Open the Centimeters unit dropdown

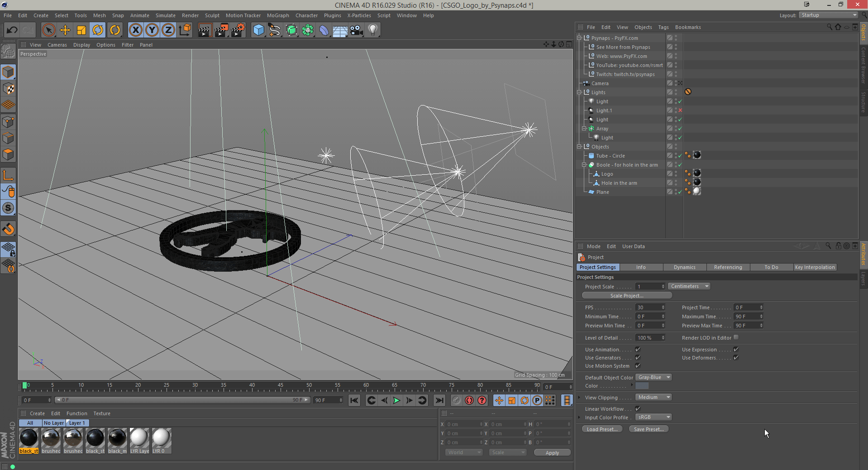[688, 286]
